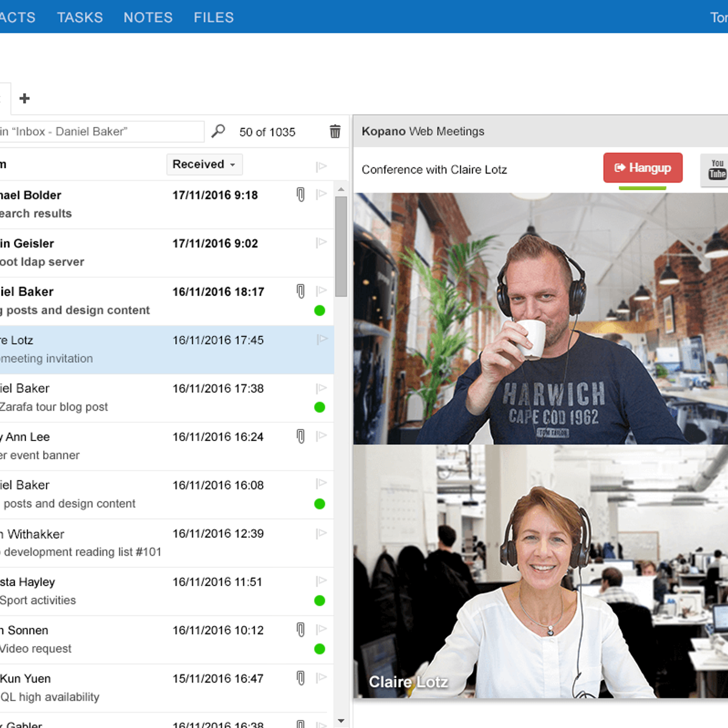Click green category dot on Zarafa tour blog post
Screen dimensions: 728x728
[x=320, y=407]
